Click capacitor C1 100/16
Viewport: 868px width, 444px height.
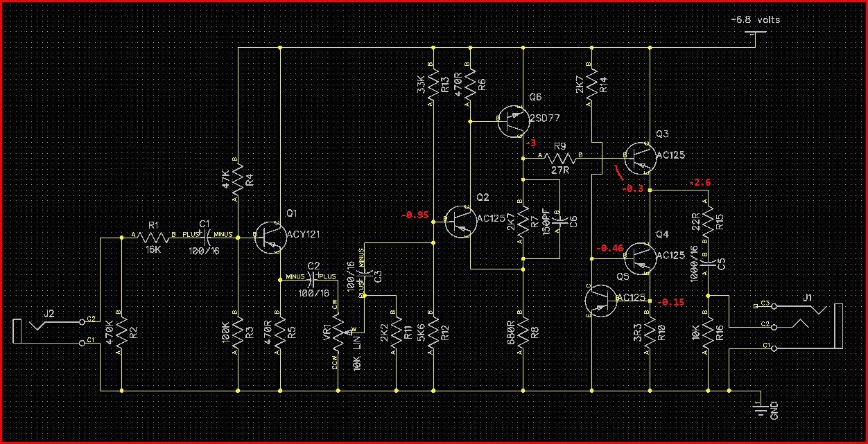[206, 237]
